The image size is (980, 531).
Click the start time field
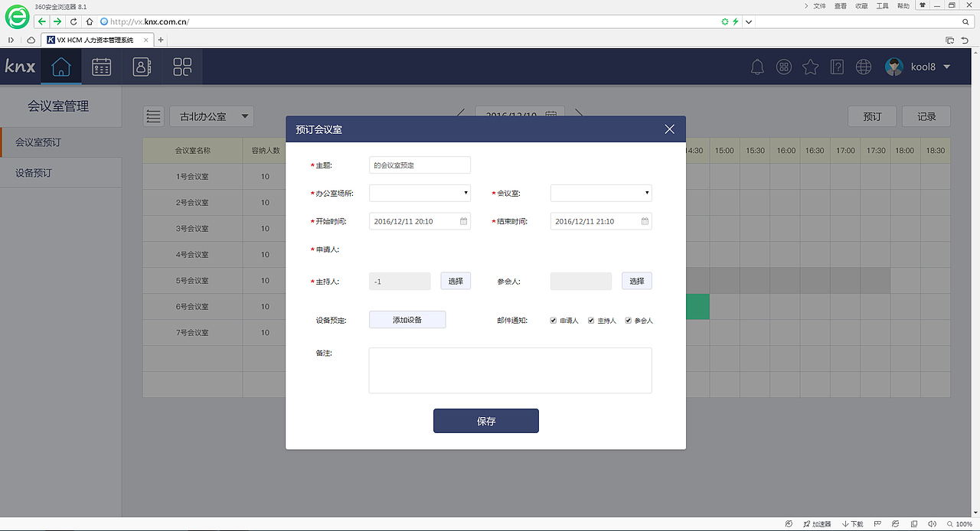click(x=420, y=221)
